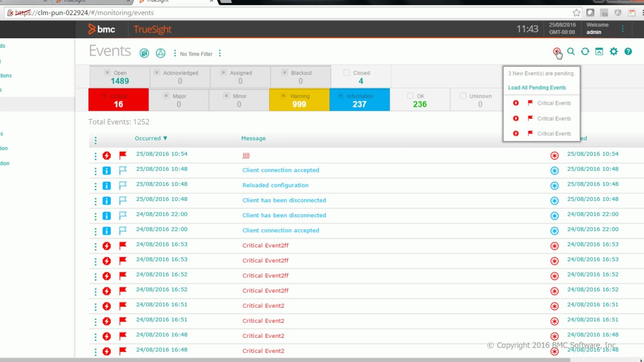
Task: Click the first Critical Events severity icon in popup
Action: [x=516, y=103]
